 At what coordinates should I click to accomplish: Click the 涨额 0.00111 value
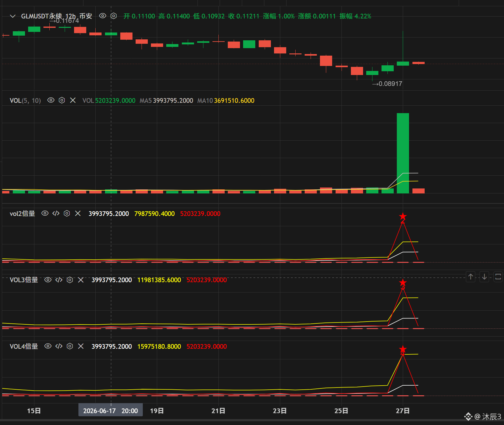317,16
